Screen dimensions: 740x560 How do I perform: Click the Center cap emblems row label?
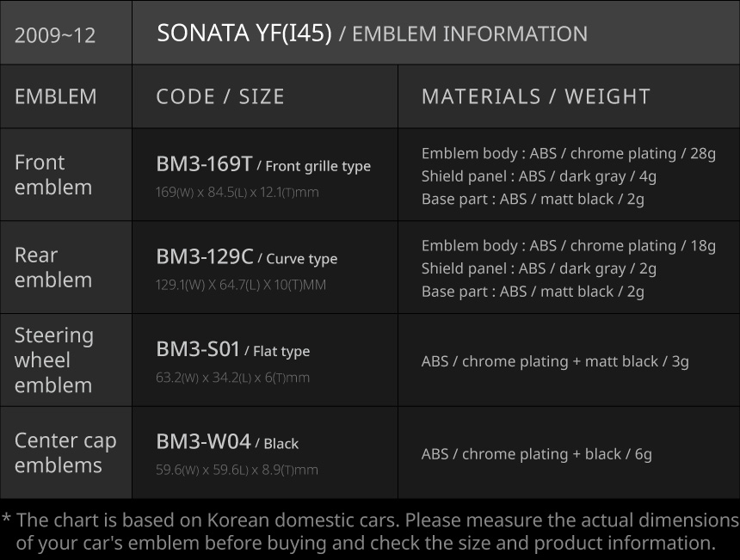point(65,452)
